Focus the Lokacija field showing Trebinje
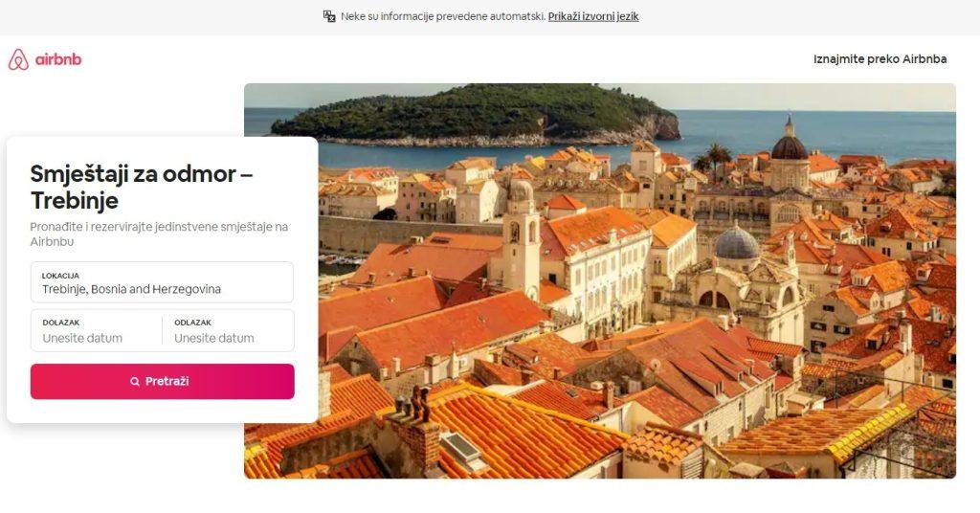 coord(162,282)
